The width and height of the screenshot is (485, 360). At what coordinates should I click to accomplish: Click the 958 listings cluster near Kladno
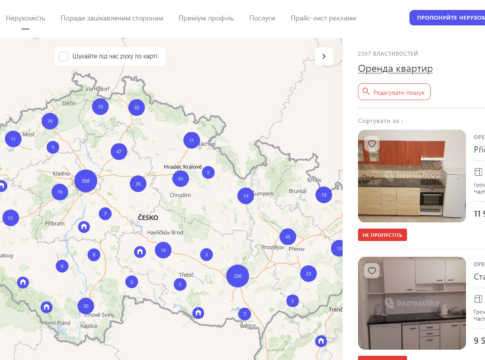[86, 181]
